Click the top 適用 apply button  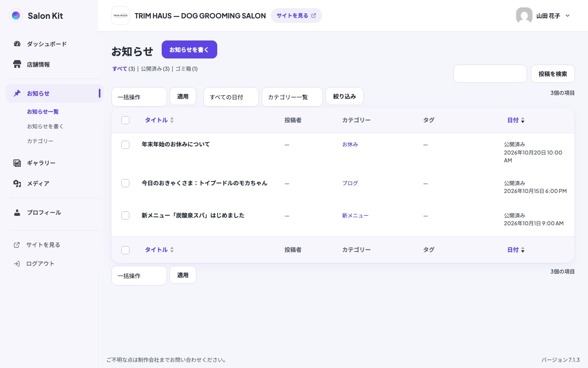coord(183,96)
